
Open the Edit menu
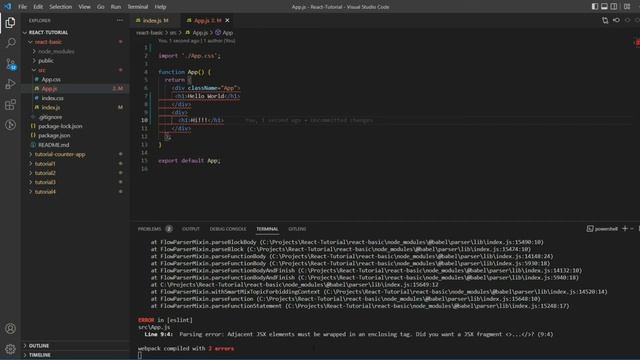pos(38,7)
